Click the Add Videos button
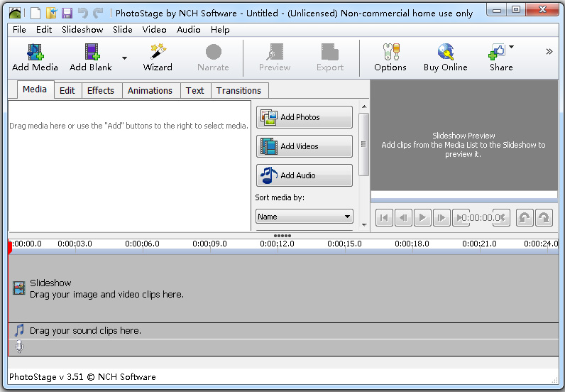Screen dimensions: 565x392 (x=305, y=146)
